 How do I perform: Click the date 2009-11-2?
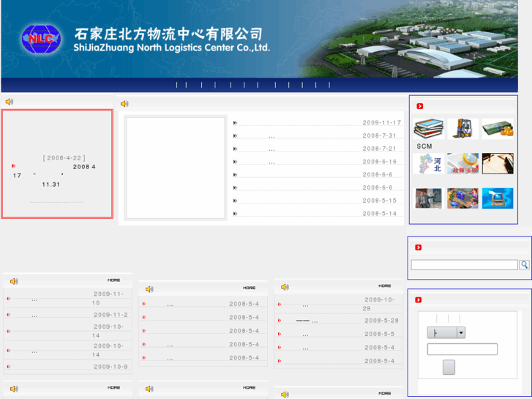[110, 315]
